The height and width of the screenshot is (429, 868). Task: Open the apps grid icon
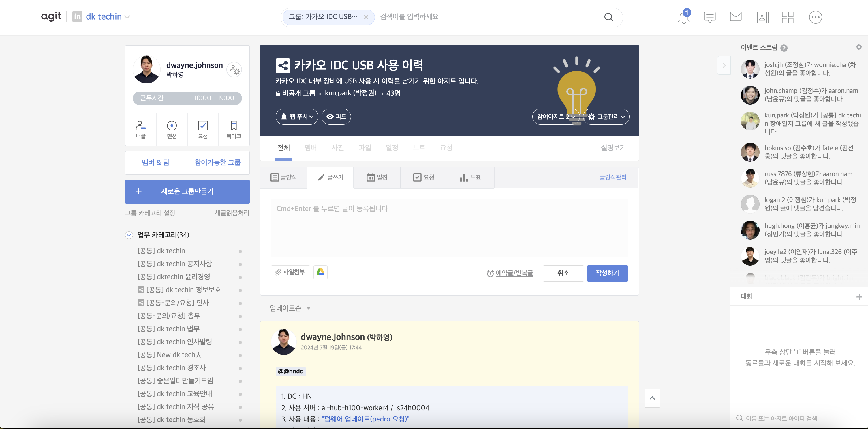pyautogui.click(x=788, y=17)
